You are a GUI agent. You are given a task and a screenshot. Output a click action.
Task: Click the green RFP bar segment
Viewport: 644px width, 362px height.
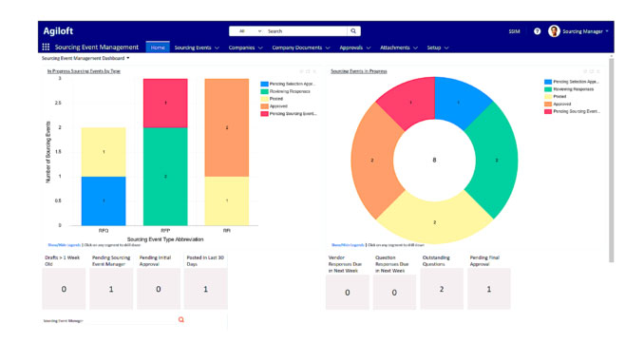coord(165,177)
